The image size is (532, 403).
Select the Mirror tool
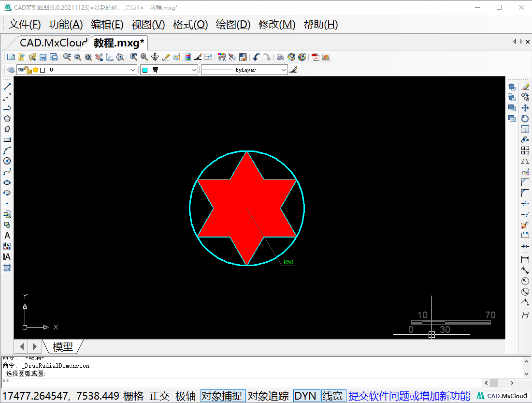click(525, 161)
